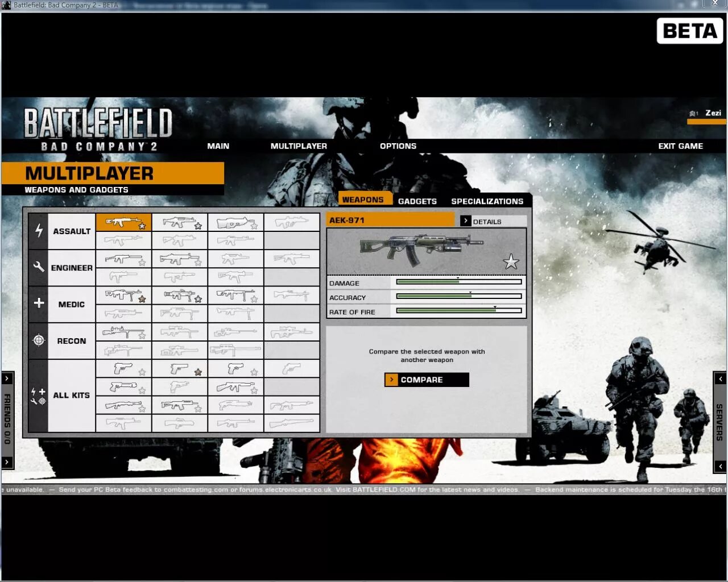The width and height of the screenshot is (728, 582).
Task: Select the highlighted AEK-971 assault rifle cell
Action: [x=123, y=222]
